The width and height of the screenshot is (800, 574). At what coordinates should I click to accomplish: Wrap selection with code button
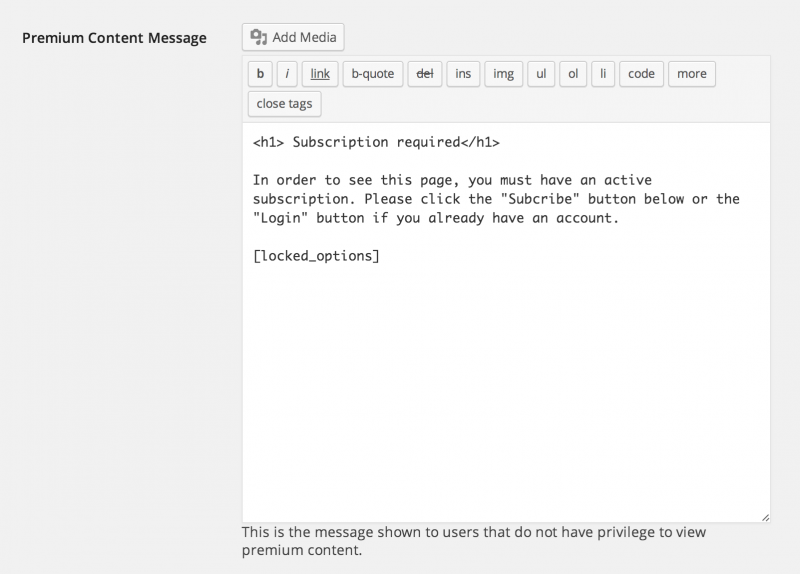(x=641, y=74)
